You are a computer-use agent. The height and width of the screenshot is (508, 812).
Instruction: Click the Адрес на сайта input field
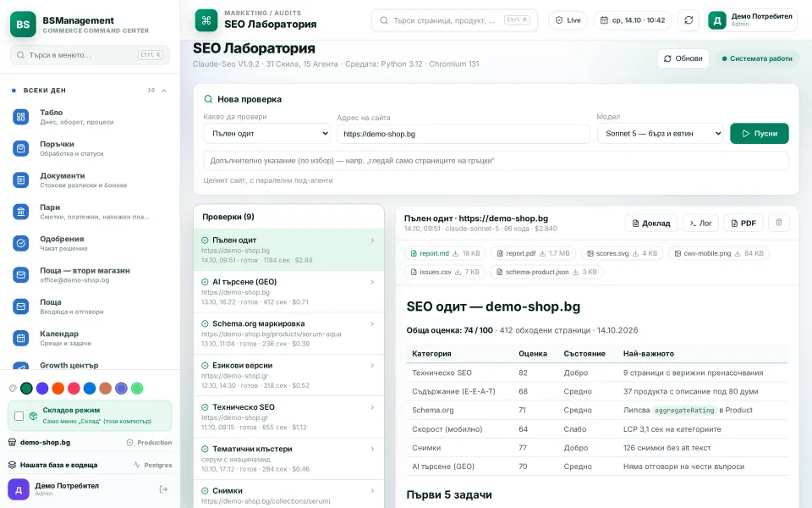click(x=464, y=134)
